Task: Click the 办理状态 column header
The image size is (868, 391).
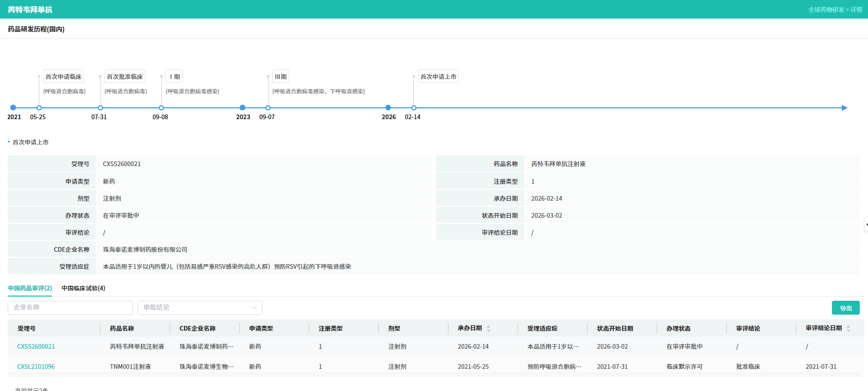Action: pyautogui.click(x=678, y=329)
